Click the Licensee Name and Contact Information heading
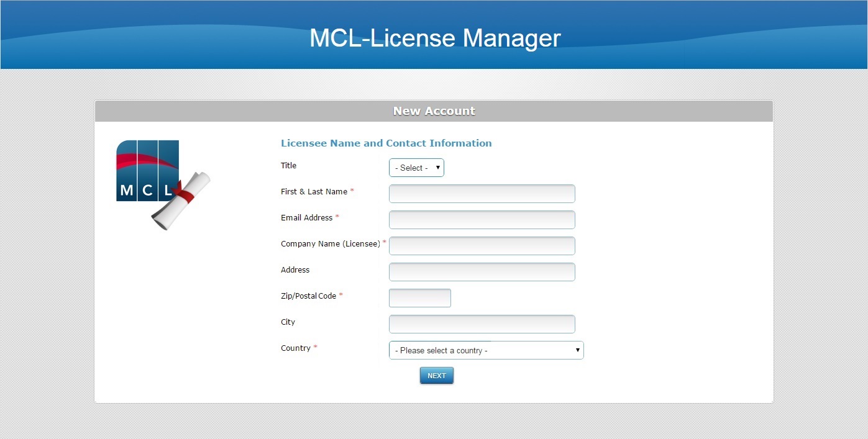Viewport: 868px width, 439px height. coord(386,143)
